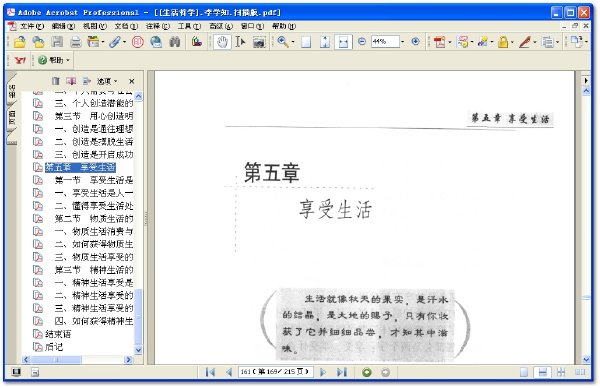
Task: Click the Yahoo Y! toolbar icon
Action: 20,60
